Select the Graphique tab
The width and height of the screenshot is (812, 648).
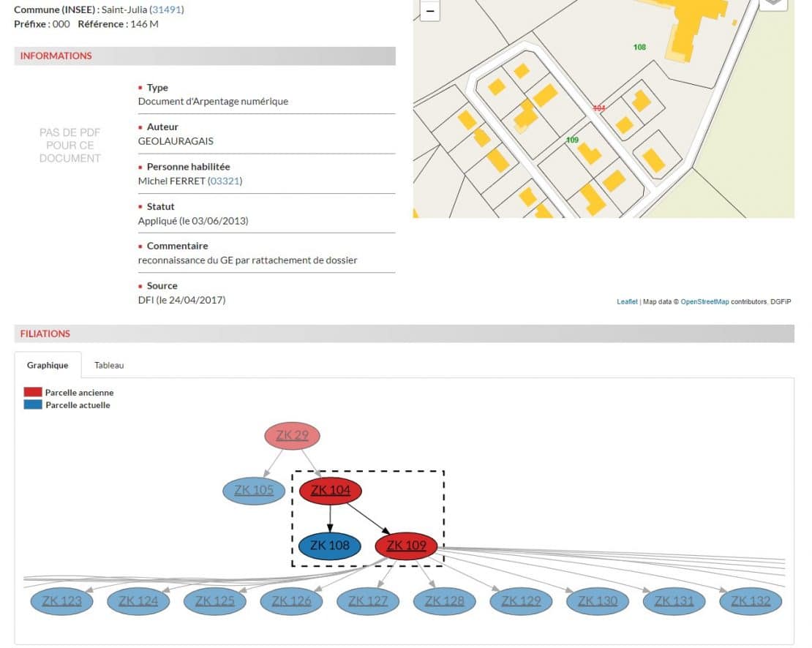click(x=48, y=365)
